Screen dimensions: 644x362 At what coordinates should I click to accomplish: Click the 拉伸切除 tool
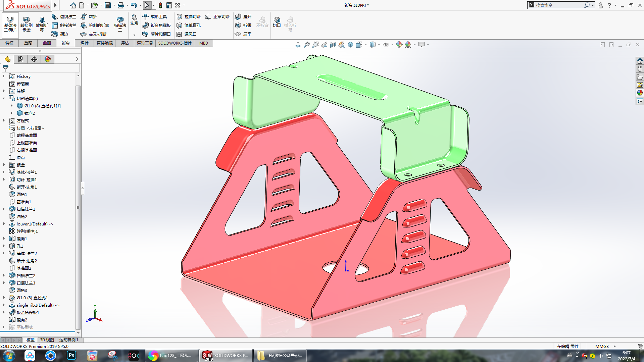[x=189, y=16]
